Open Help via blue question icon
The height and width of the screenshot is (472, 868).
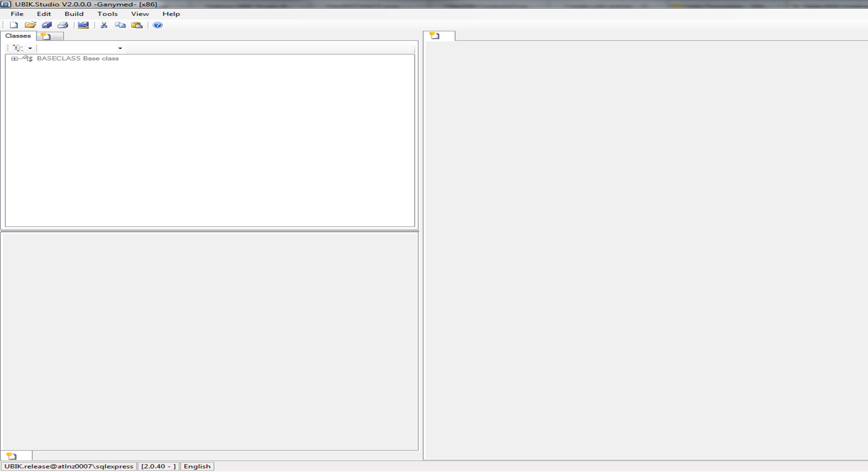click(158, 25)
